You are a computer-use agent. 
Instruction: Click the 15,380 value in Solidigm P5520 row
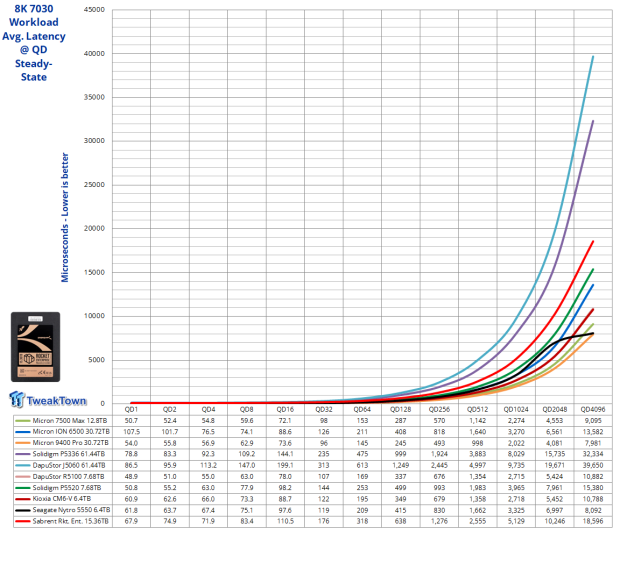[x=593, y=487]
